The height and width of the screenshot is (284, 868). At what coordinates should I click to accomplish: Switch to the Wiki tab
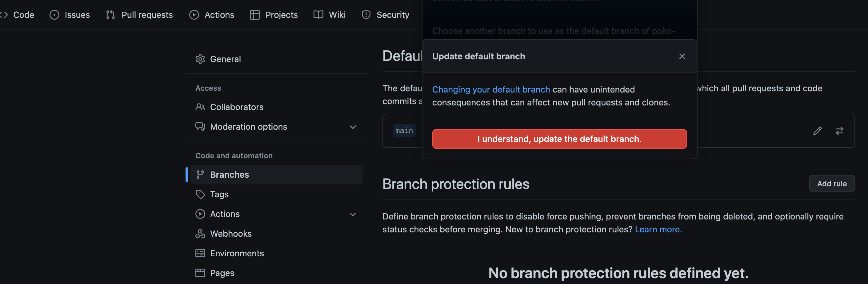[x=329, y=15]
